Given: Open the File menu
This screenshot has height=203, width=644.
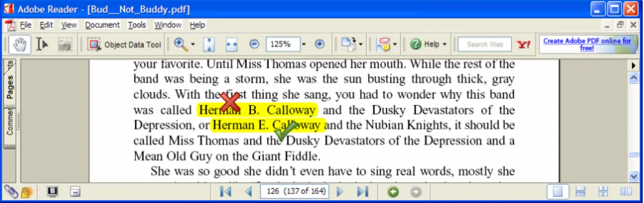Looking at the screenshot, I should (x=25, y=25).
